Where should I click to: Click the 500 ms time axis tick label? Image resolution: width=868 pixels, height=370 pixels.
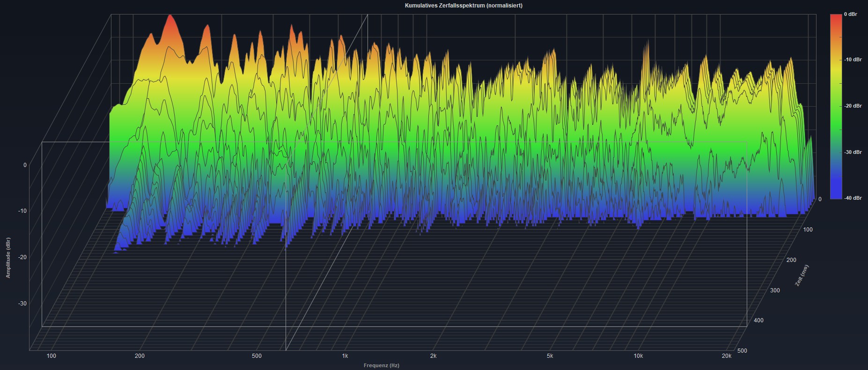coord(742,350)
